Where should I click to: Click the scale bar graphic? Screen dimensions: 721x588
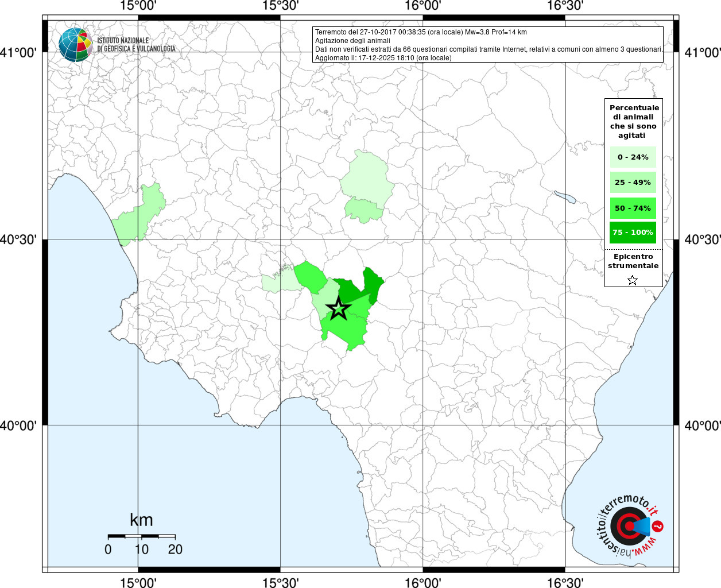point(142,536)
